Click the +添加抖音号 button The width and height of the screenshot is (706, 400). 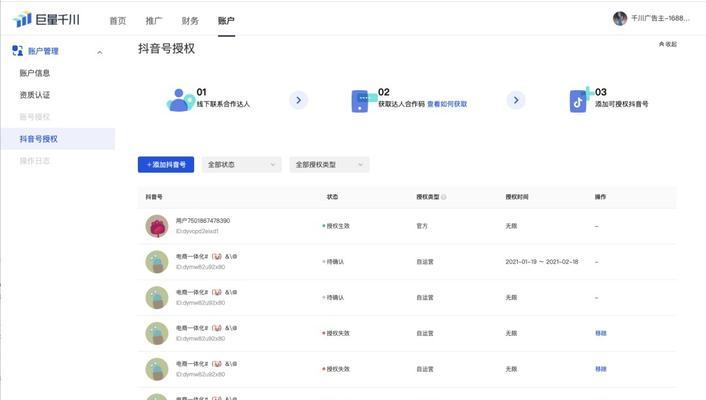click(x=166, y=164)
